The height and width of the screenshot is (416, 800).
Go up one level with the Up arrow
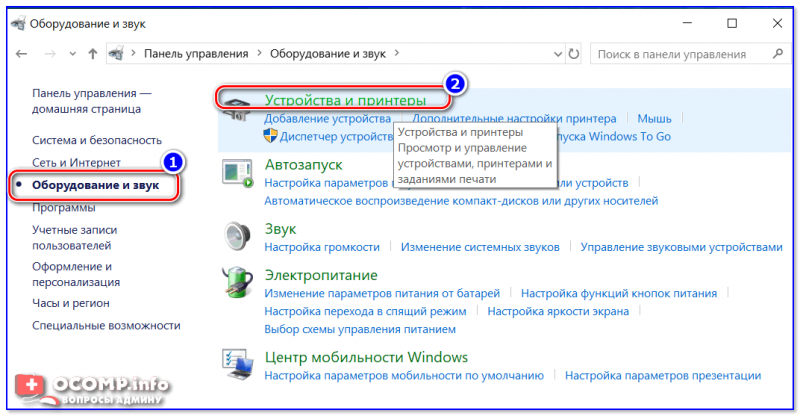pyautogui.click(x=92, y=54)
